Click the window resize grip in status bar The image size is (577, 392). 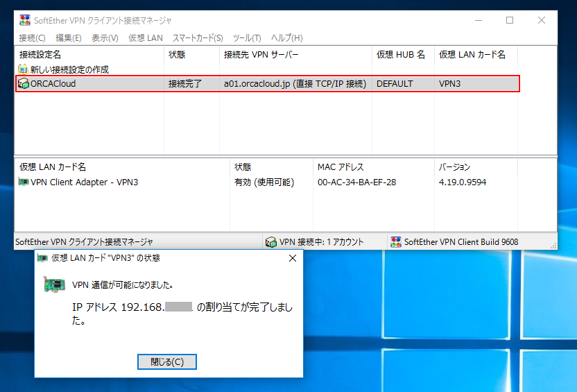coord(553,246)
